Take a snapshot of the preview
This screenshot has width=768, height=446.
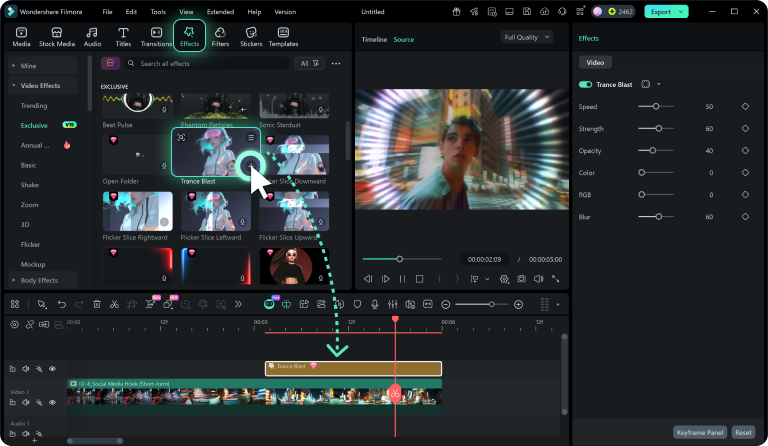(x=522, y=279)
